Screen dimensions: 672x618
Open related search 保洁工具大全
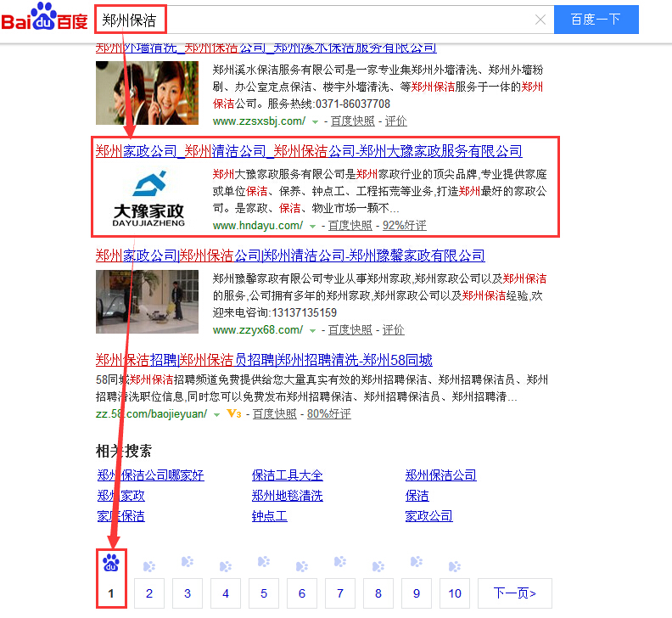[x=287, y=475]
